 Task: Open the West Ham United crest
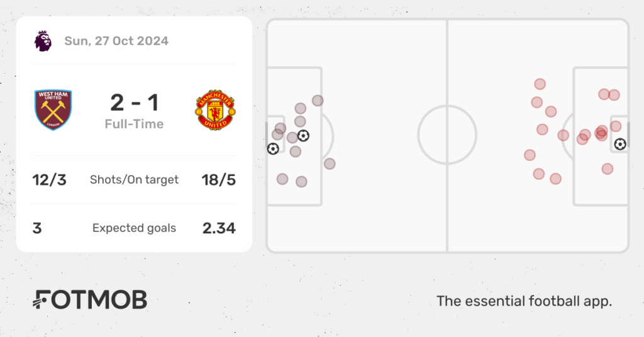coord(53,110)
